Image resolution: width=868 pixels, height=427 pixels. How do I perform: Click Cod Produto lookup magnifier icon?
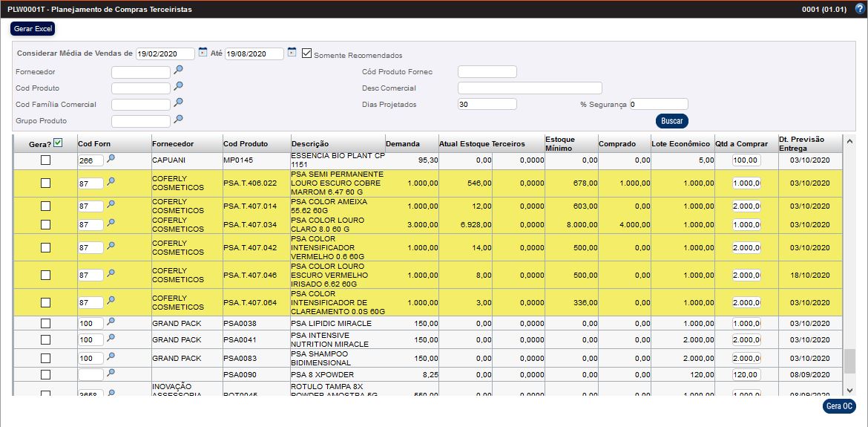(x=178, y=86)
